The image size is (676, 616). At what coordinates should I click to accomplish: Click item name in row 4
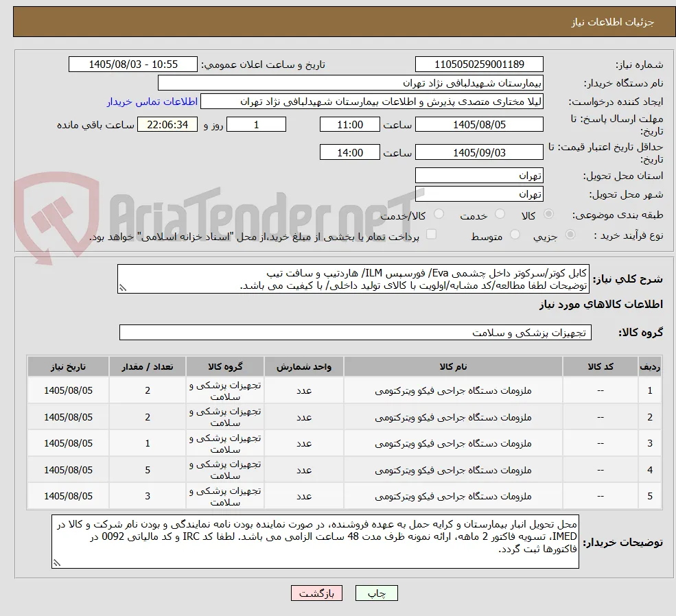coord(453,470)
